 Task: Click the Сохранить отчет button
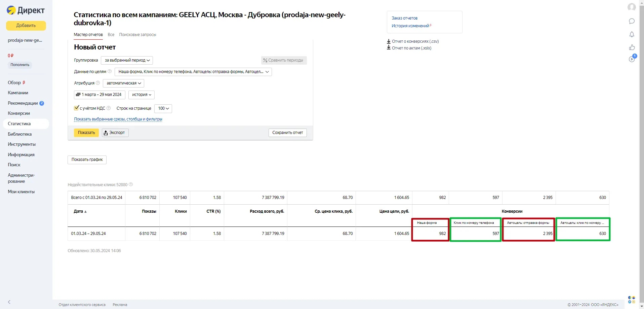tap(287, 133)
